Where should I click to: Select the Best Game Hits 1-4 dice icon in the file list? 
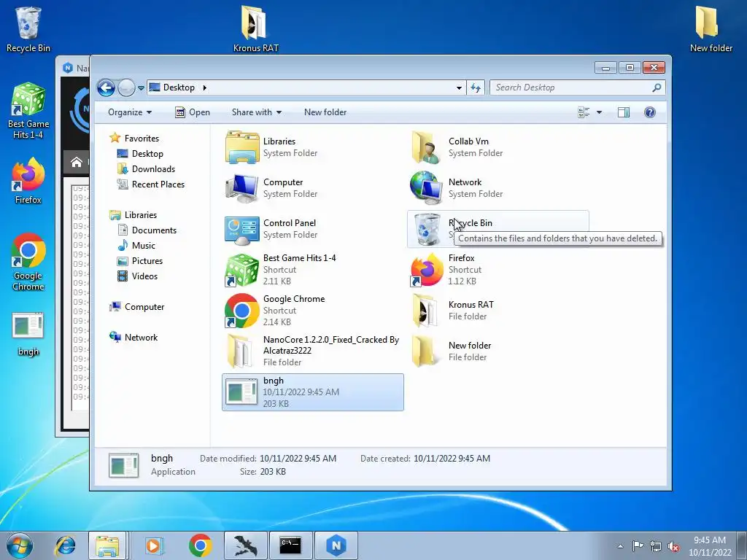pos(242,270)
